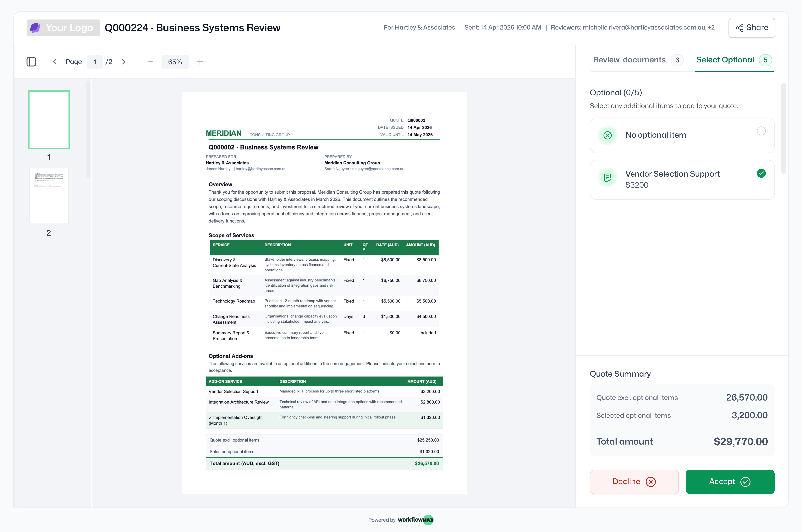802x532 pixels.
Task: Click the Gap Analysis & Benchmarking row
Action: [324, 285]
